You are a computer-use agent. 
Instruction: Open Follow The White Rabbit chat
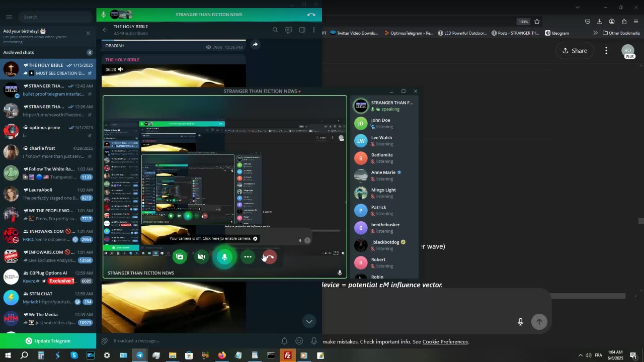(x=48, y=173)
